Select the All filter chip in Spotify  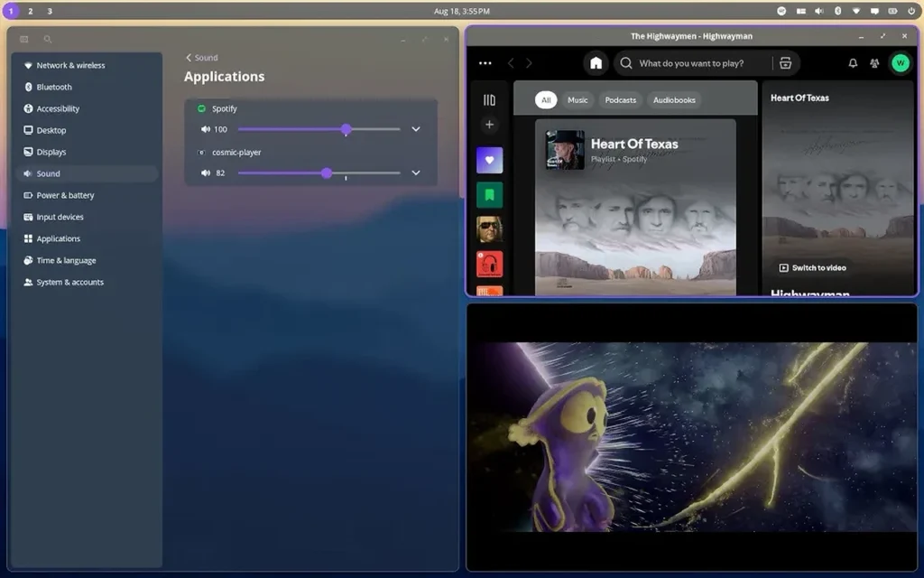pyautogui.click(x=546, y=100)
